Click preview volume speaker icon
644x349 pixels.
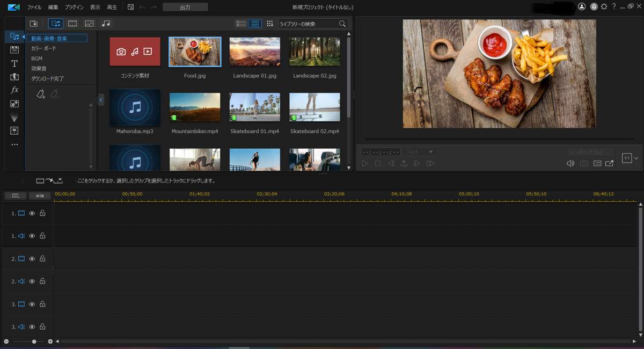tap(570, 163)
